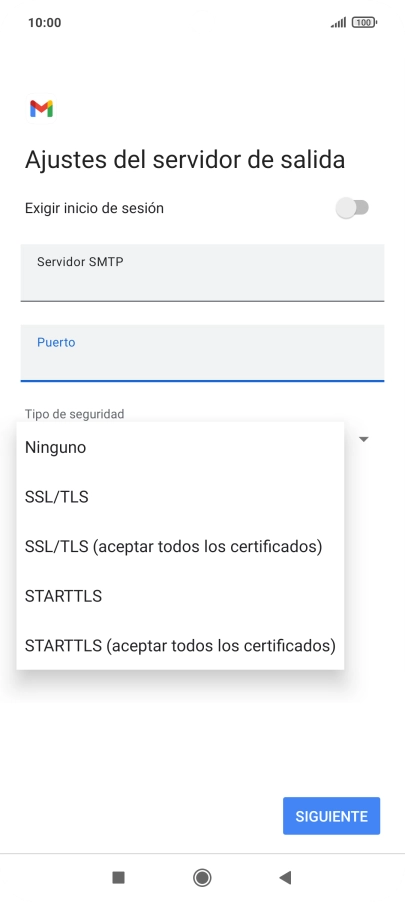Tap the Gmail logo icon
Screen dimensions: 405x902
click(41, 108)
